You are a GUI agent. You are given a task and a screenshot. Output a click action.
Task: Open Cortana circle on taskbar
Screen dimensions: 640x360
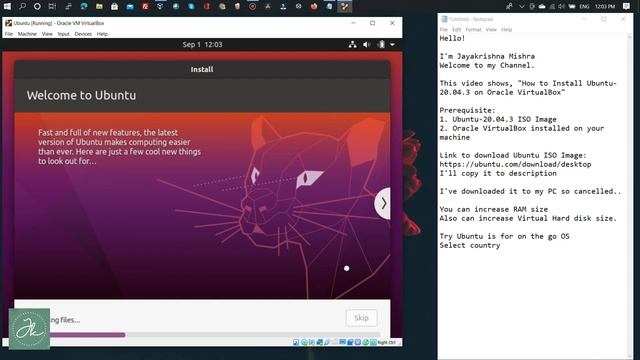point(37,6)
